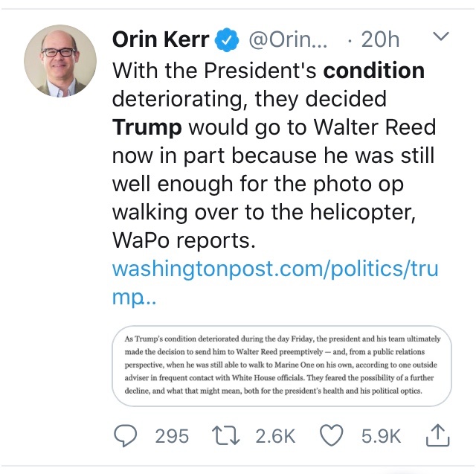The width and height of the screenshot is (476, 474).
Task: Click the Orin Kerr display name
Action: pyautogui.click(x=160, y=39)
